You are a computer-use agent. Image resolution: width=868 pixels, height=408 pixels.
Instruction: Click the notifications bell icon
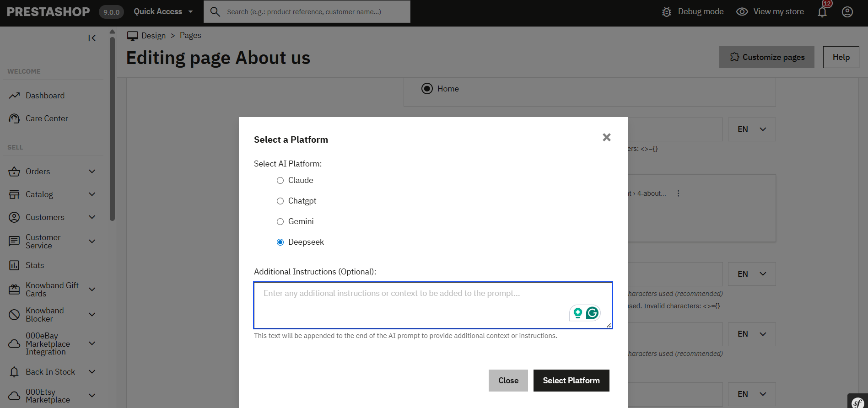(x=822, y=12)
